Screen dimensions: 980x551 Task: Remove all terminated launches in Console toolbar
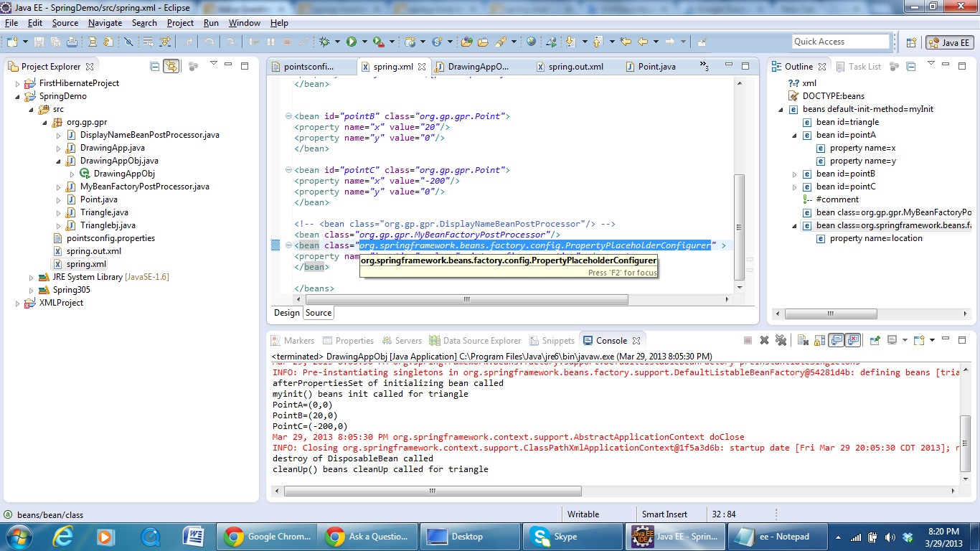[781, 340]
